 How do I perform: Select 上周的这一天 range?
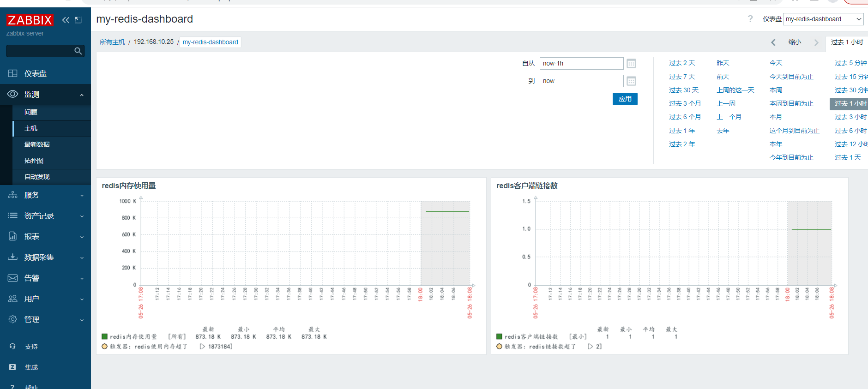click(735, 90)
